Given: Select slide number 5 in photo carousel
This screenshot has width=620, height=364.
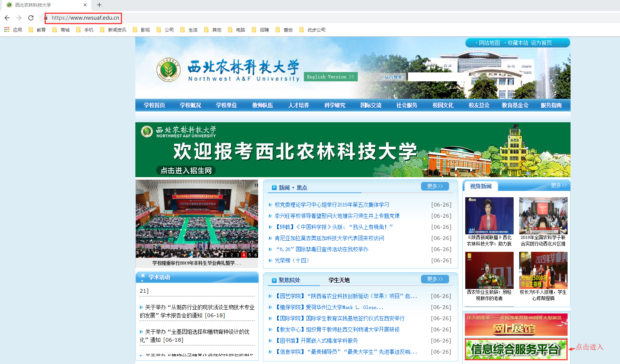Looking at the screenshot, I should 250,255.
